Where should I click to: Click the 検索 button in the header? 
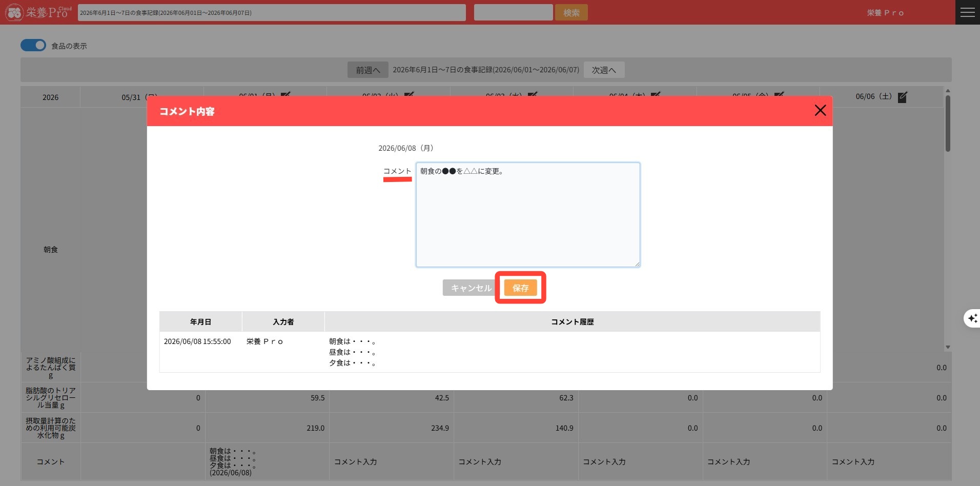click(571, 12)
